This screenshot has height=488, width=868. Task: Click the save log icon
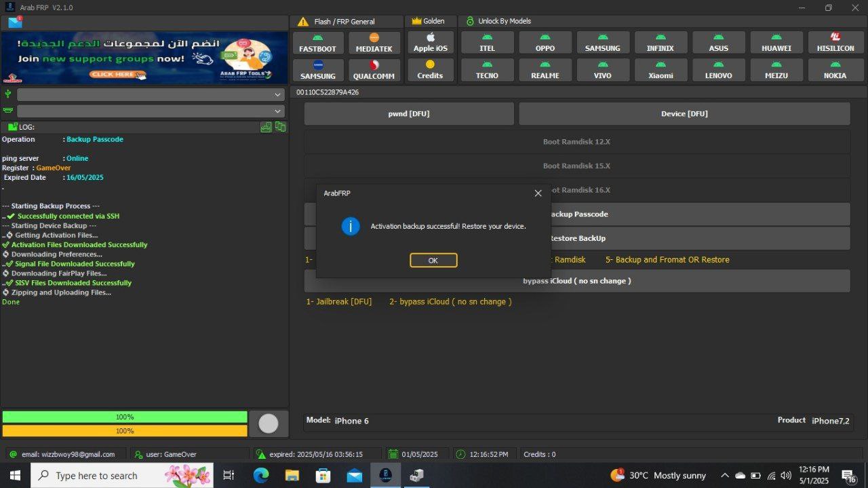(266, 127)
